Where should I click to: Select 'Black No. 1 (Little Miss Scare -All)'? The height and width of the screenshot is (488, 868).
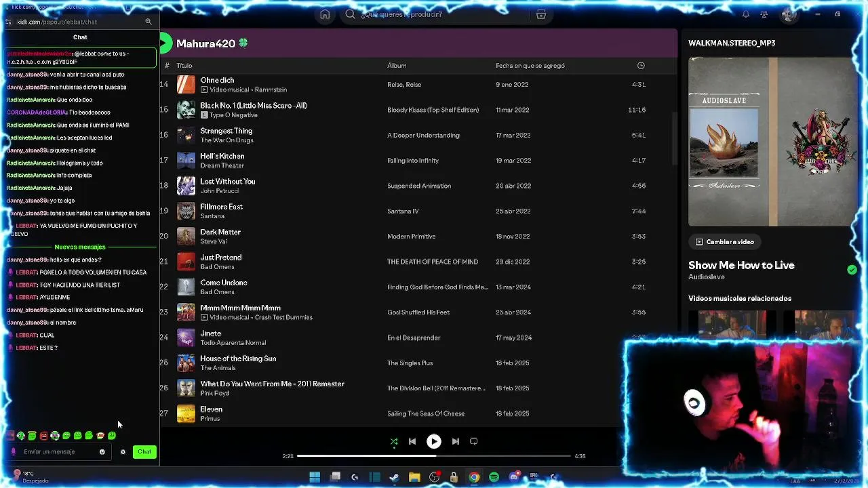coord(254,106)
